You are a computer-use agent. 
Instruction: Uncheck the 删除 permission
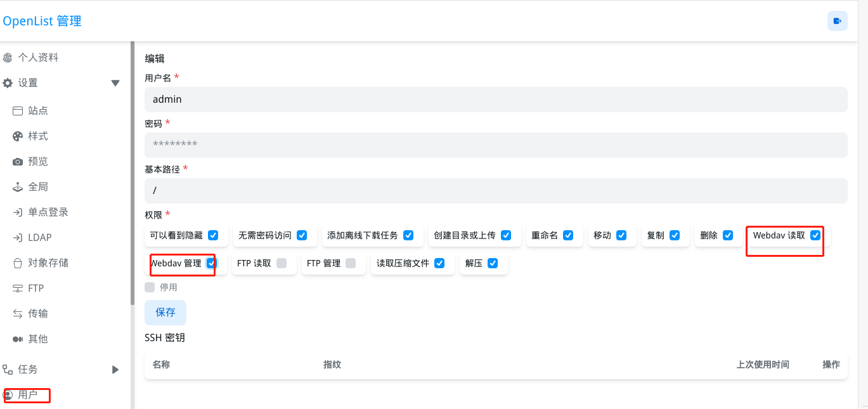click(728, 235)
